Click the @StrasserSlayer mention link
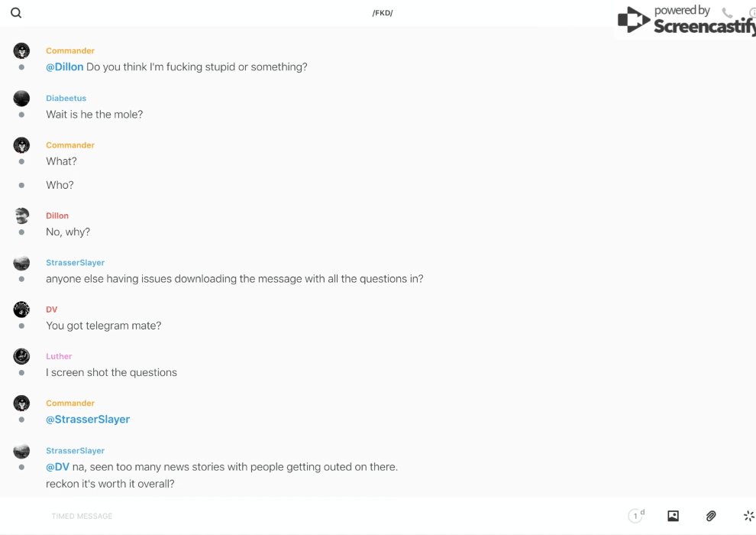 [x=88, y=420]
